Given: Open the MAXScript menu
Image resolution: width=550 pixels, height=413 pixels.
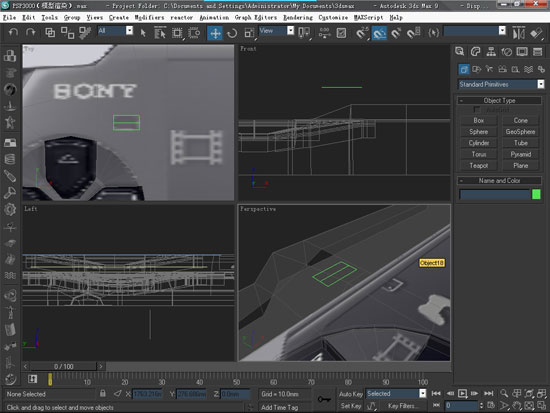Looking at the screenshot, I should coord(368,17).
